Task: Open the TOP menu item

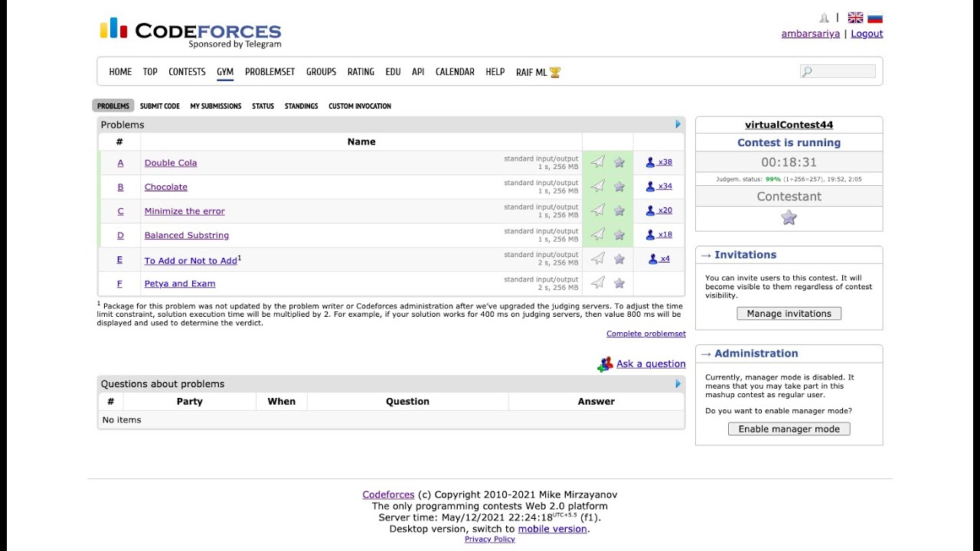Action: (x=150, y=72)
